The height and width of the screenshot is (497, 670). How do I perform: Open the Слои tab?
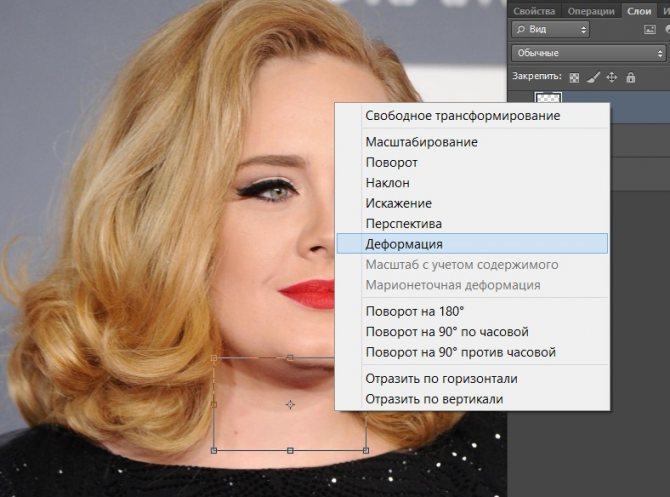(x=638, y=10)
